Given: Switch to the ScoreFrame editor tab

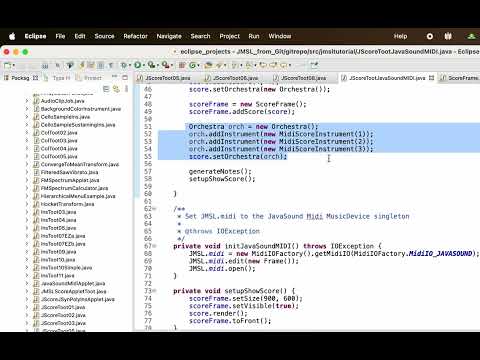Looking at the screenshot, I should click(460, 78).
